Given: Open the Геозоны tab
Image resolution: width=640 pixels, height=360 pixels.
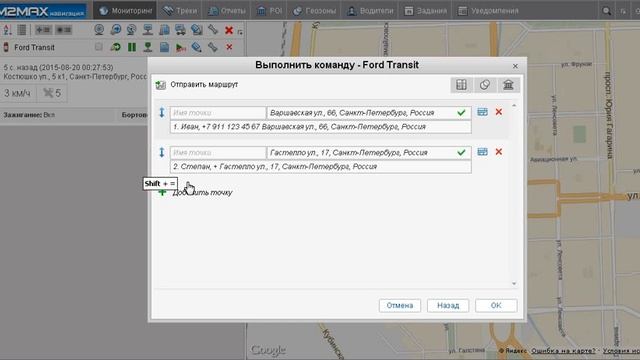Looking at the screenshot, I should point(315,11).
